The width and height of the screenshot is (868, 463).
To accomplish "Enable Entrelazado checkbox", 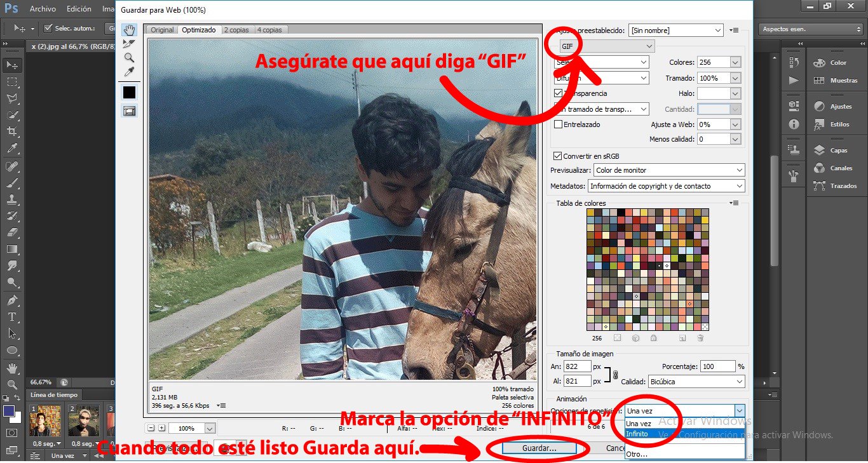I will pos(558,124).
